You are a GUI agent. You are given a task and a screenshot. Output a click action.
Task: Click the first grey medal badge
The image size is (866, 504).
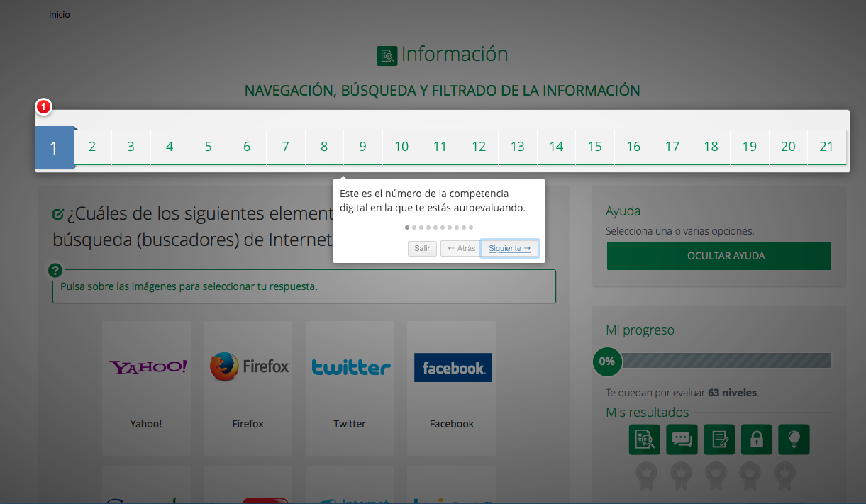pyautogui.click(x=645, y=476)
